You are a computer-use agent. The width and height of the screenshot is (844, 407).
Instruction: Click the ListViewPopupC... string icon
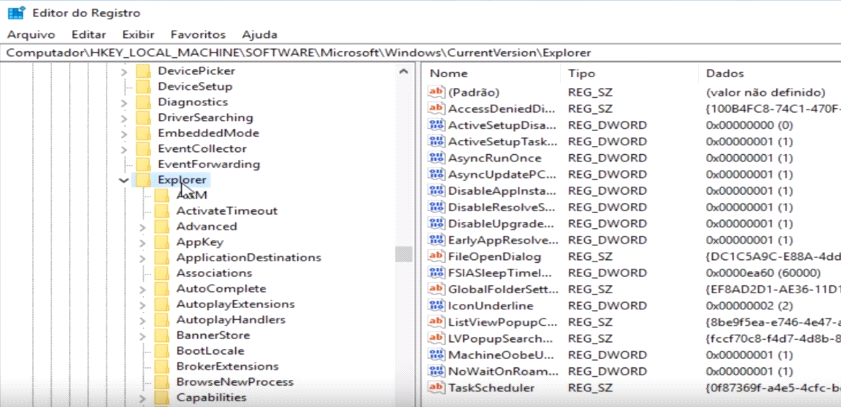436,322
